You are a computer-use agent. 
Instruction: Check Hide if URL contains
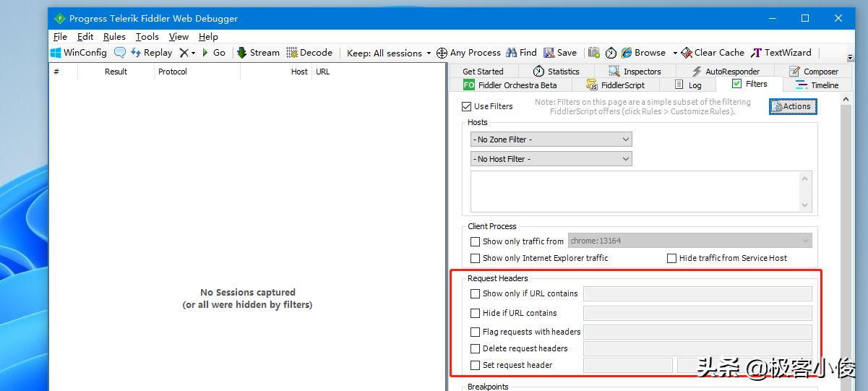coord(475,313)
